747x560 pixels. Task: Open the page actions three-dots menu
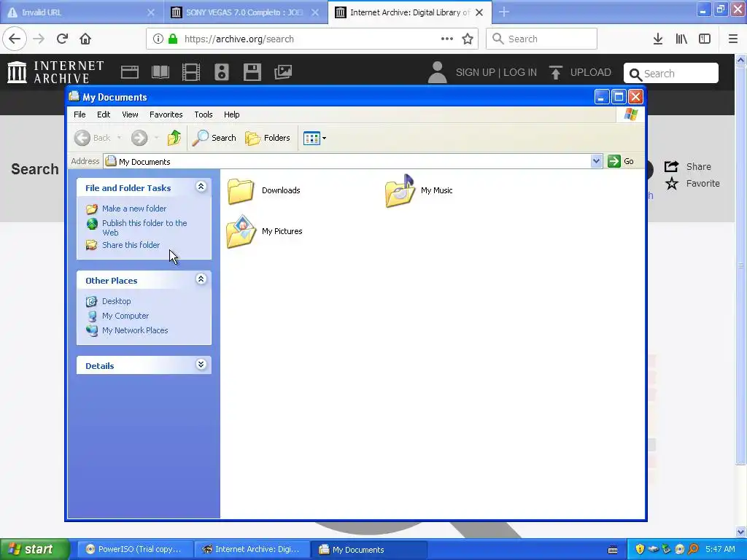tap(447, 39)
